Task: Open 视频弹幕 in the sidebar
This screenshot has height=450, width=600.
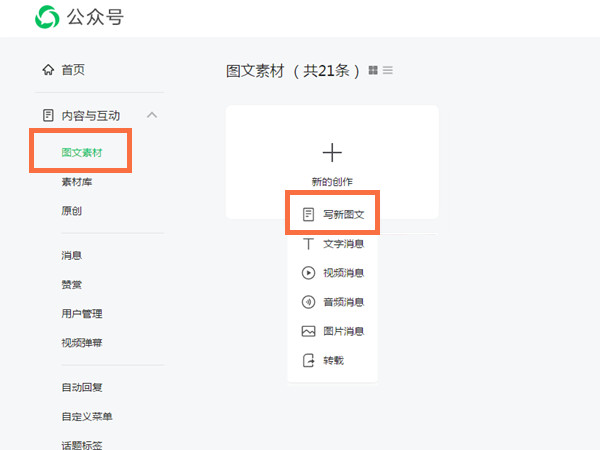Action: pos(81,343)
